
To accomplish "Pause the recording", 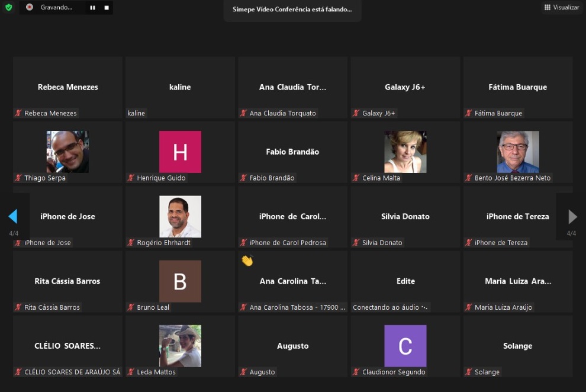I will click(x=92, y=8).
